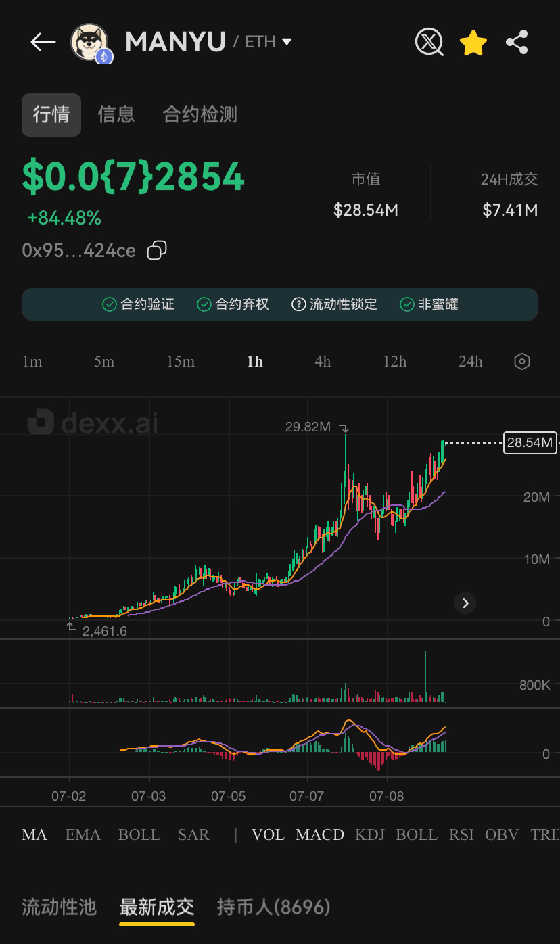This screenshot has height=944, width=560.
Task: Tap the 流动性锁定 question mark icon
Action: coord(298,304)
